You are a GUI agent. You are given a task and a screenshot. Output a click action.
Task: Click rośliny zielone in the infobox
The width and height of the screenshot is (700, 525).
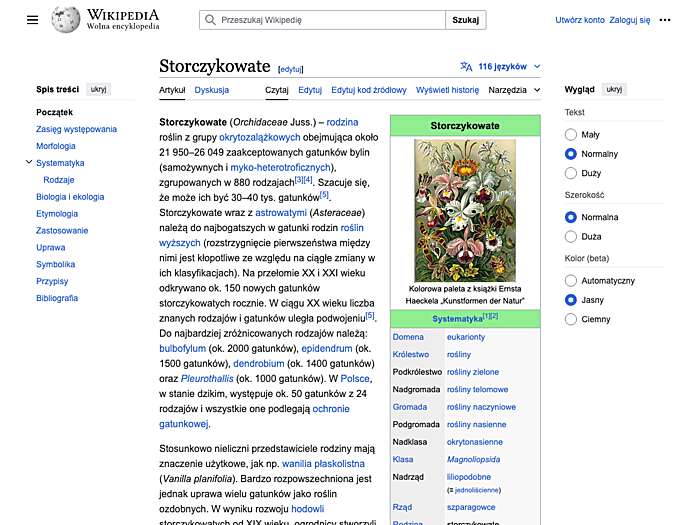[473, 372]
